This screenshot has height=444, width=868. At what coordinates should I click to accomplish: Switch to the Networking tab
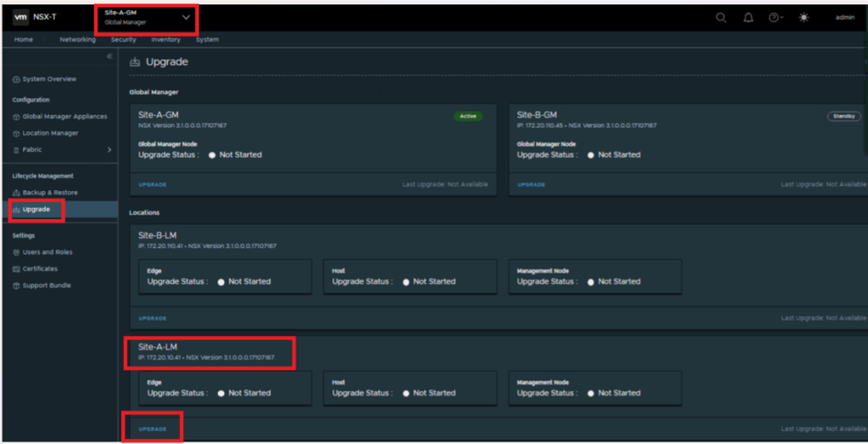tap(77, 39)
